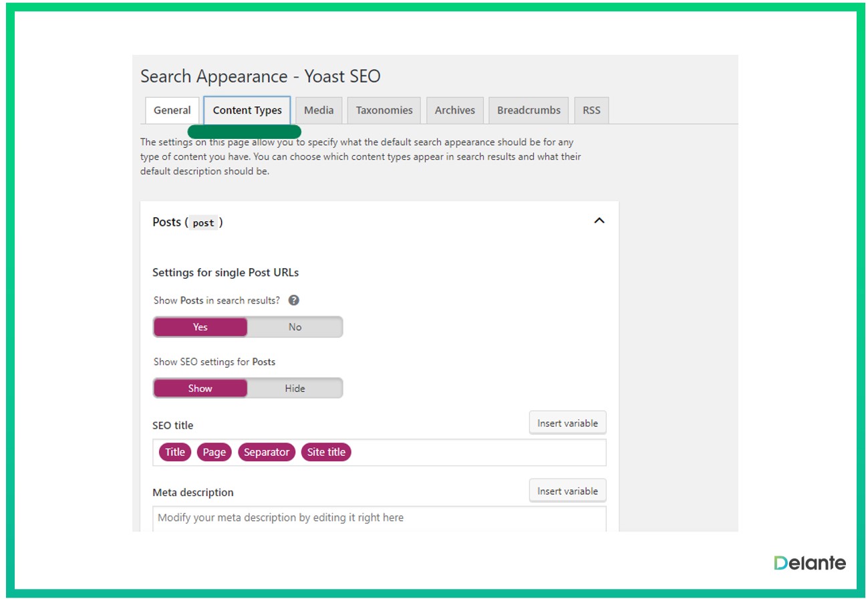Open the Taxonomies tab
The height and width of the screenshot is (601, 868).
(x=383, y=110)
